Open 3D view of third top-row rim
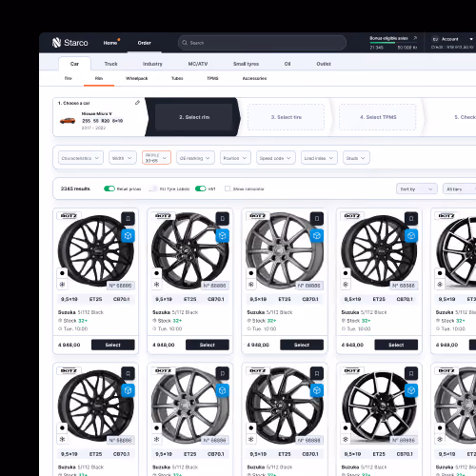The height and width of the screenshot is (476, 476). pos(317,236)
